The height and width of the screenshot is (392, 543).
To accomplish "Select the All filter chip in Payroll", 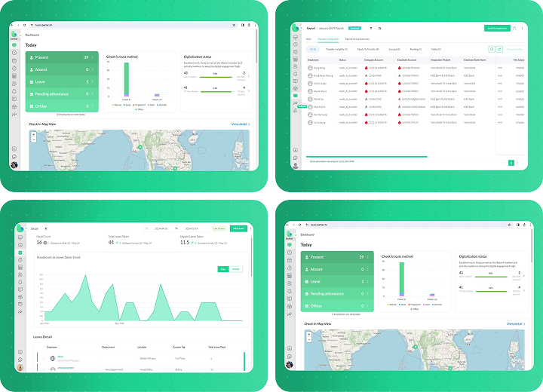I will point(312,49).
